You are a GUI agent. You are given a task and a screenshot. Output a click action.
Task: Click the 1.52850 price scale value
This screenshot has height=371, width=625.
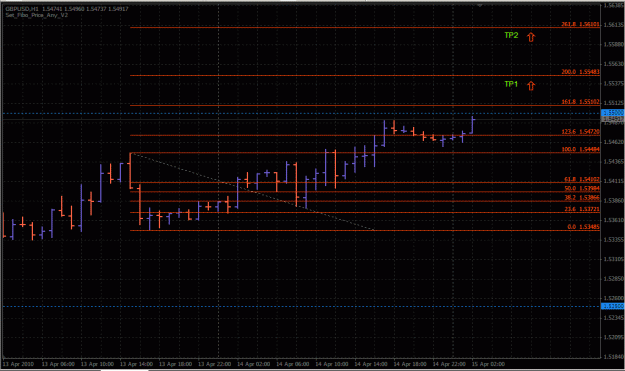click(x=614, y=279)
